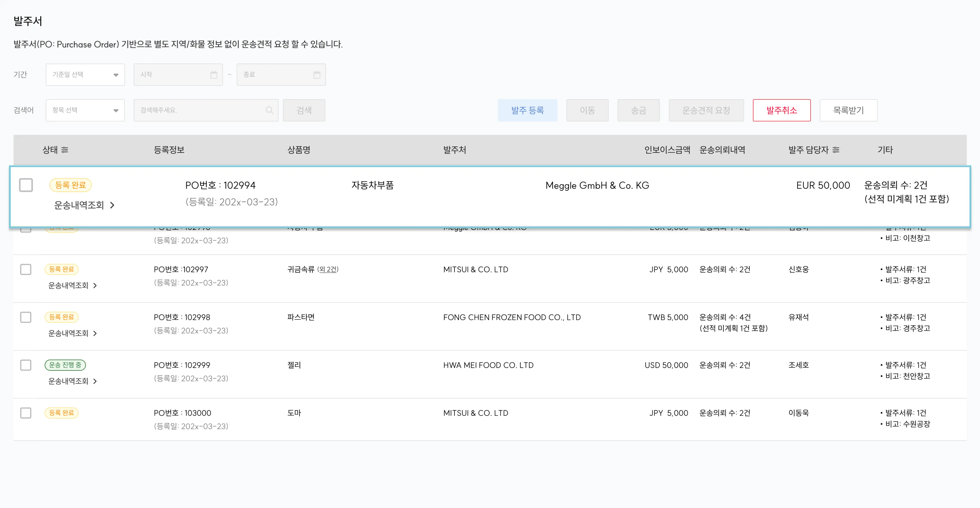980x508 pixels.
Task: Click the 등록 완료 badge for PO 103000
Action: [x=62, y=413]
